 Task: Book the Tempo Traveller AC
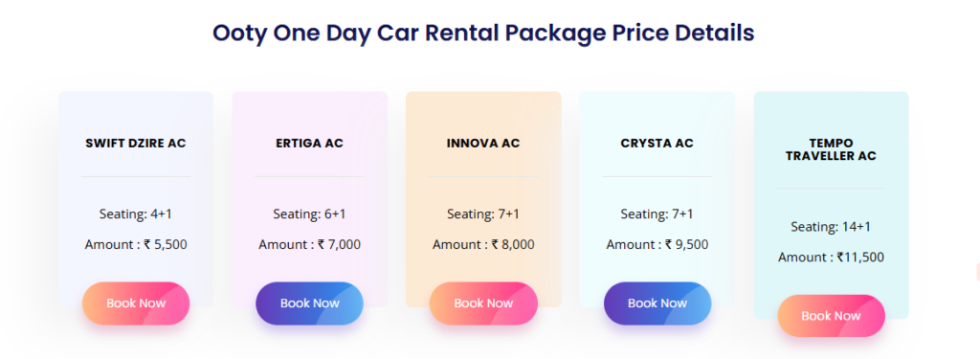pyautogui.click(x=832, y=316)
